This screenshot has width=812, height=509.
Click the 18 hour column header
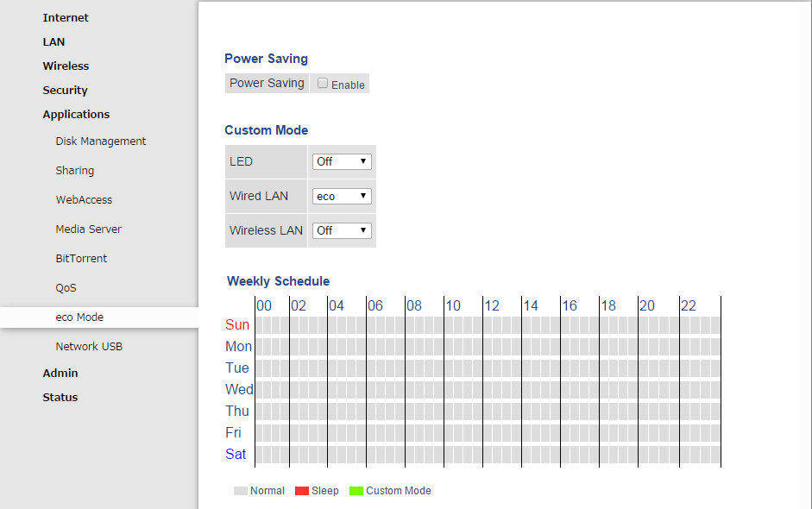608,306
